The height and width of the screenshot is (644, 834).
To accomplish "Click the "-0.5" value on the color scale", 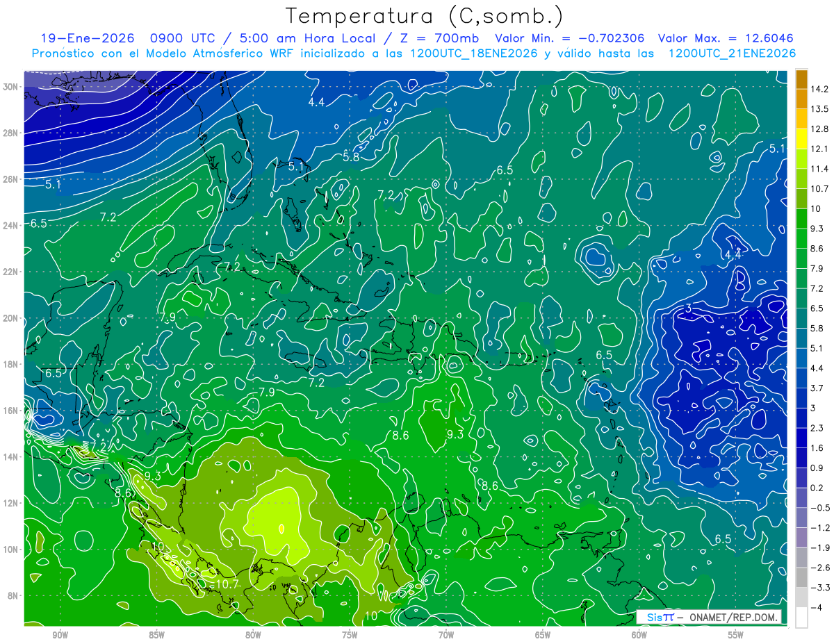I will [819, 508].
